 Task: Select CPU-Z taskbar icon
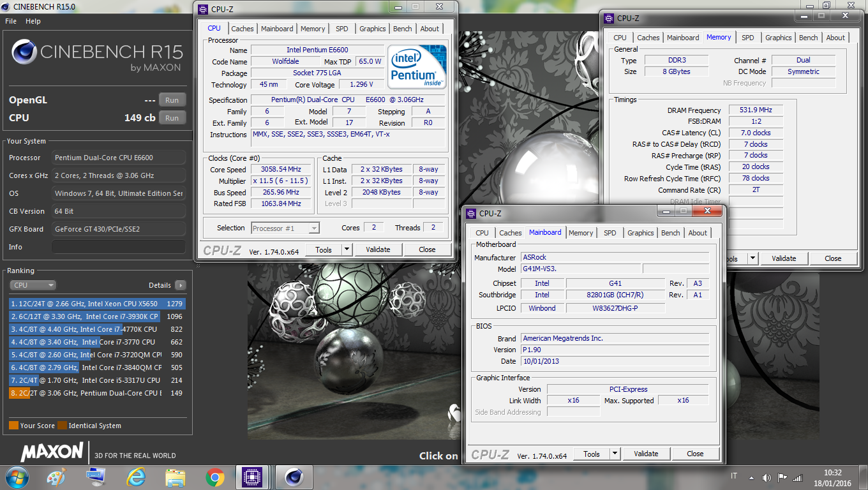pos(253,477)
